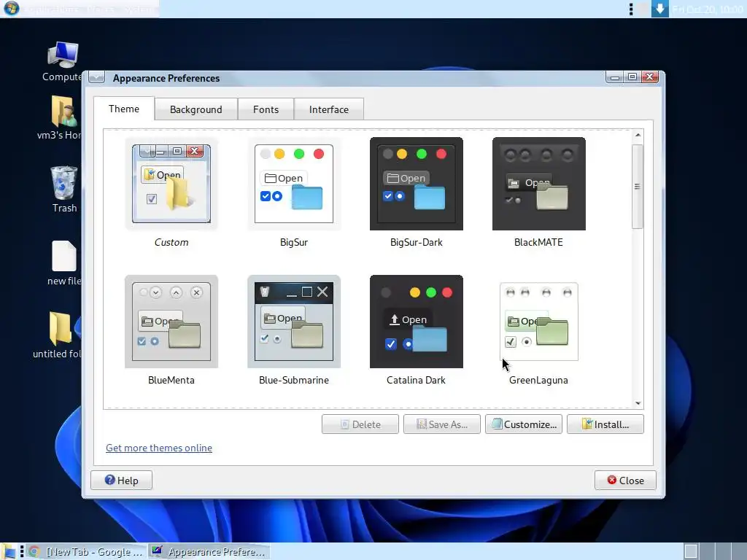Close the Appearance Preferences dialog via Close button

pos(625,480)
